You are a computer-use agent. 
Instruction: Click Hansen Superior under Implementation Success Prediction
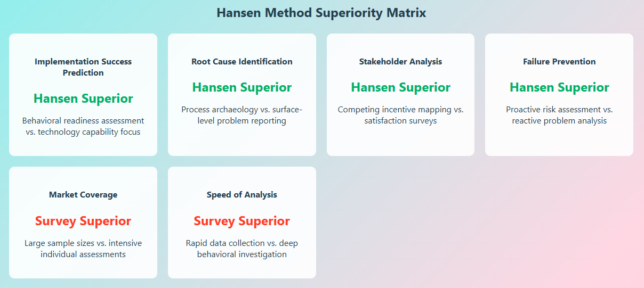click(x=83, y=98)
